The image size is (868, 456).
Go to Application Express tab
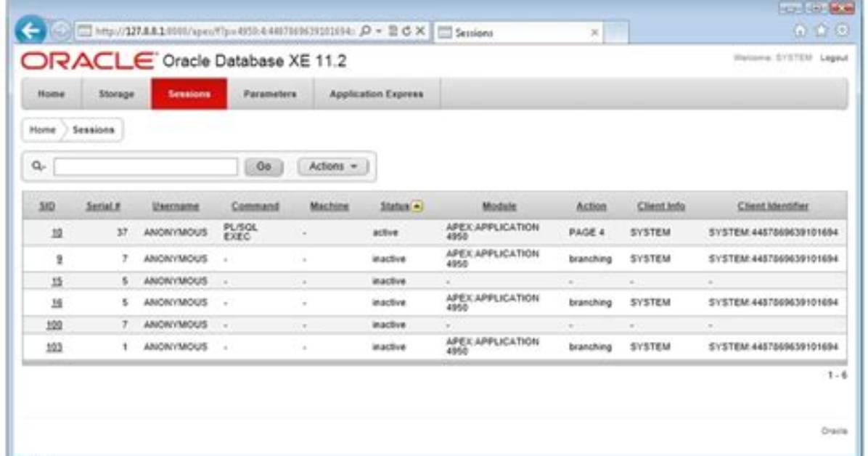[377, 94]
